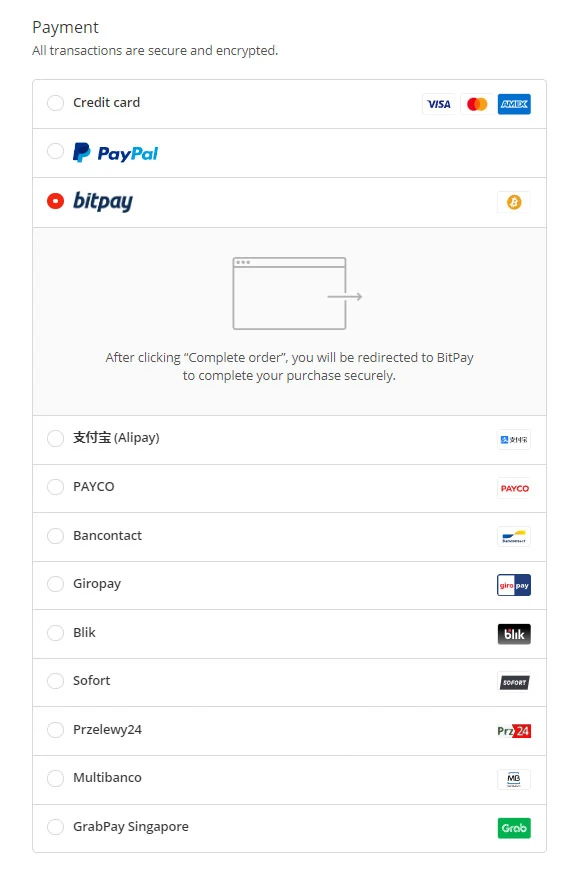
Task: Click the Mastercard logo icon
Action: pyautogui.click(x=477, y=104)
